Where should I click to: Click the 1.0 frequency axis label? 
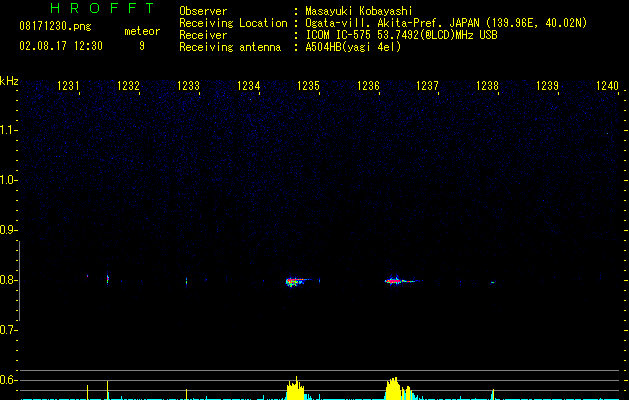tap(8, 180)
